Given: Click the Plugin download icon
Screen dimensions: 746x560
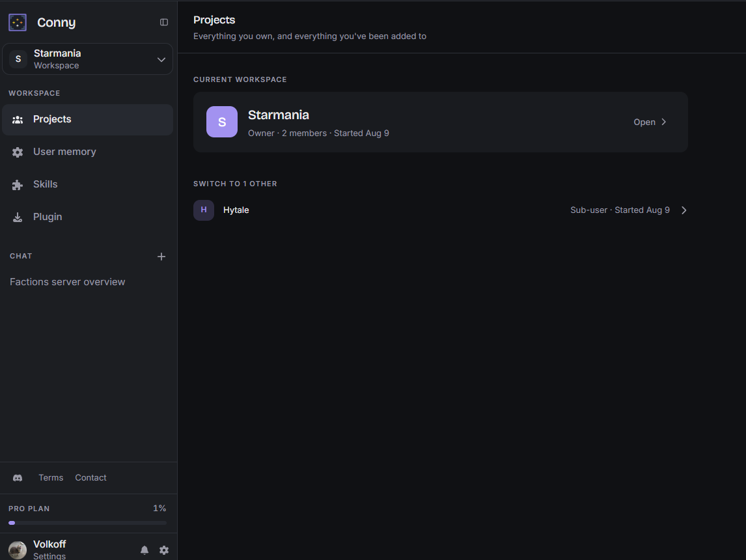Looking at the screenshot, I should (18, 217).
